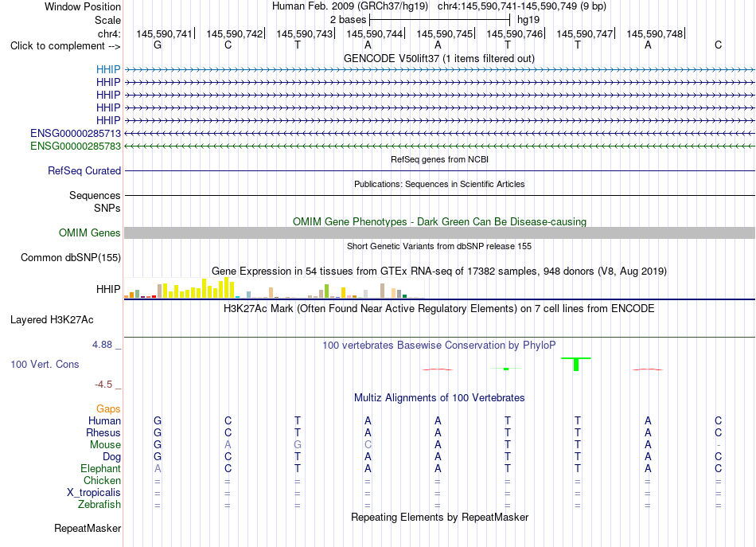The image size is (756, 547).
Task: Open the ENSG00000285783 gene label
Action: pos(76,147)
